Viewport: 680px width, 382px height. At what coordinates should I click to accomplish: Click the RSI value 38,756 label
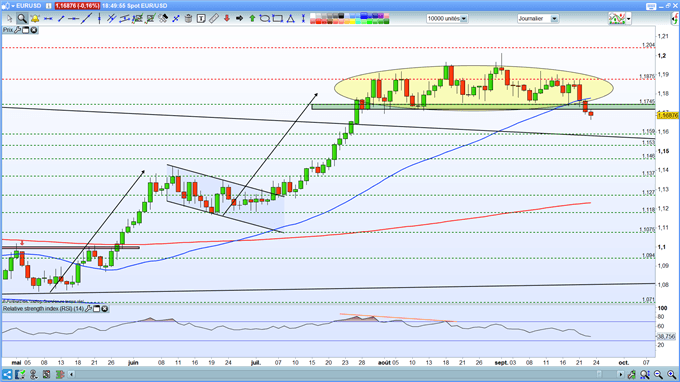[666, 336]
